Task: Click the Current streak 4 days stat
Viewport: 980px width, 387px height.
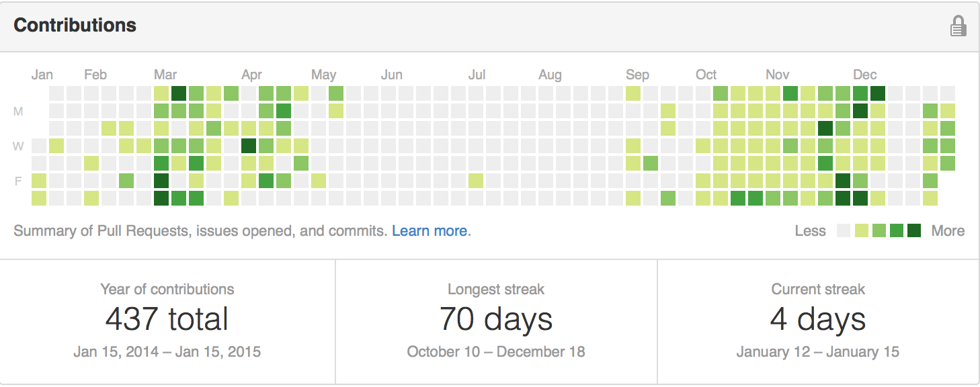Action: click(818, 319)
